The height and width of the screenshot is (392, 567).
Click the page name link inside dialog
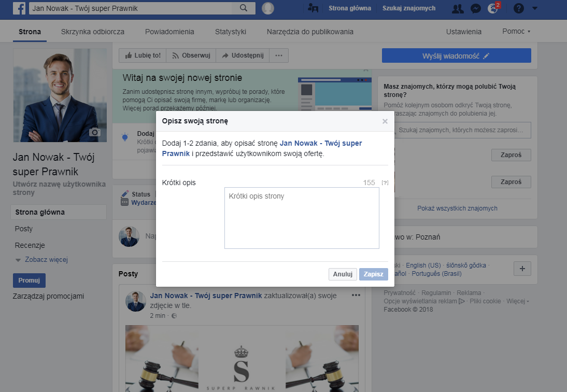pyautogui.click(x=262, y=148)
